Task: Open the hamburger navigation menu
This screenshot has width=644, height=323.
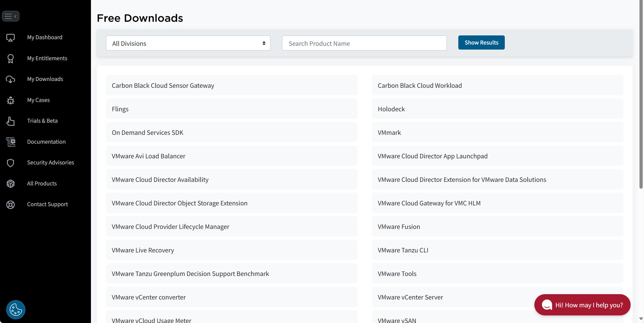Action: pos(8,16)
